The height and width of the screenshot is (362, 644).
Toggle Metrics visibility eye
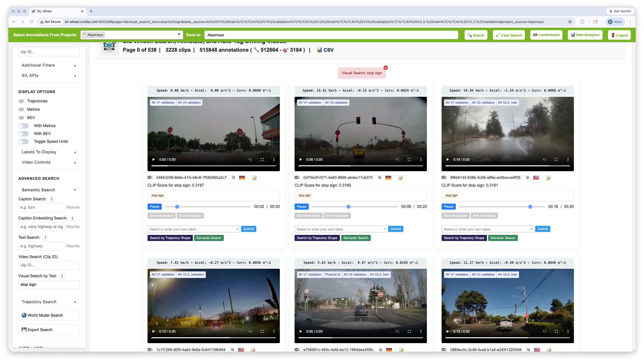(22, 109)
